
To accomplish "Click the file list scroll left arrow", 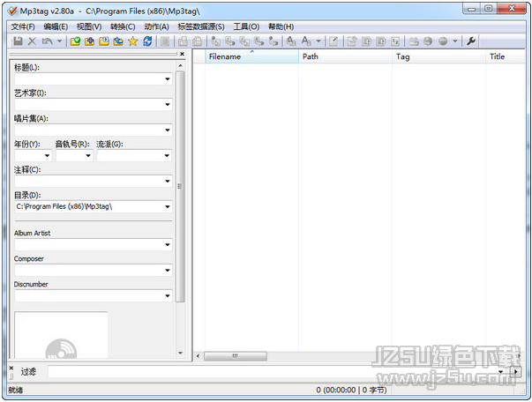I will [x=199, y=356].
